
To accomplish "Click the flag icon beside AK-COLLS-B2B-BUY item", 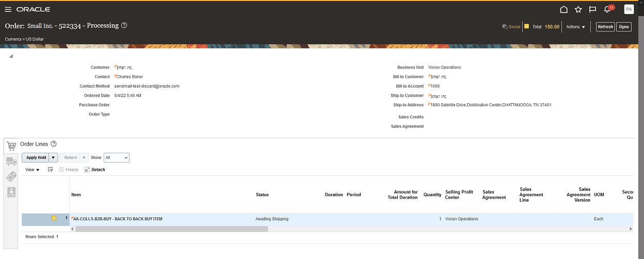I will tap(72, 218).
